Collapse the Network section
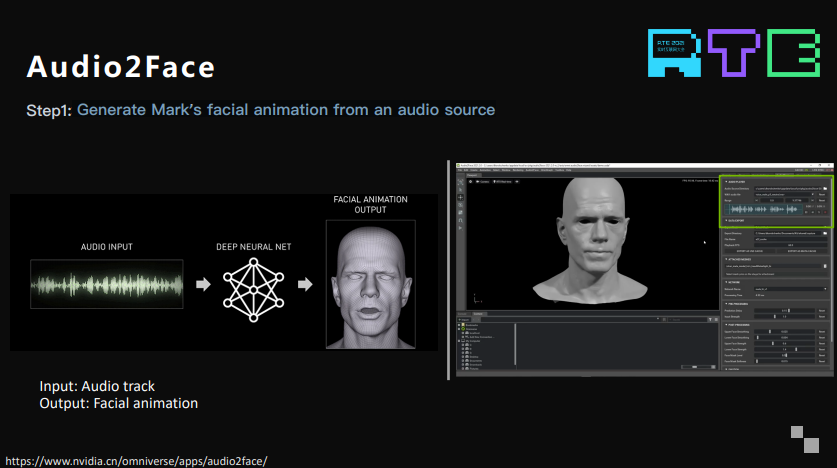The image size is (837, 468). (x=727, y=282)
